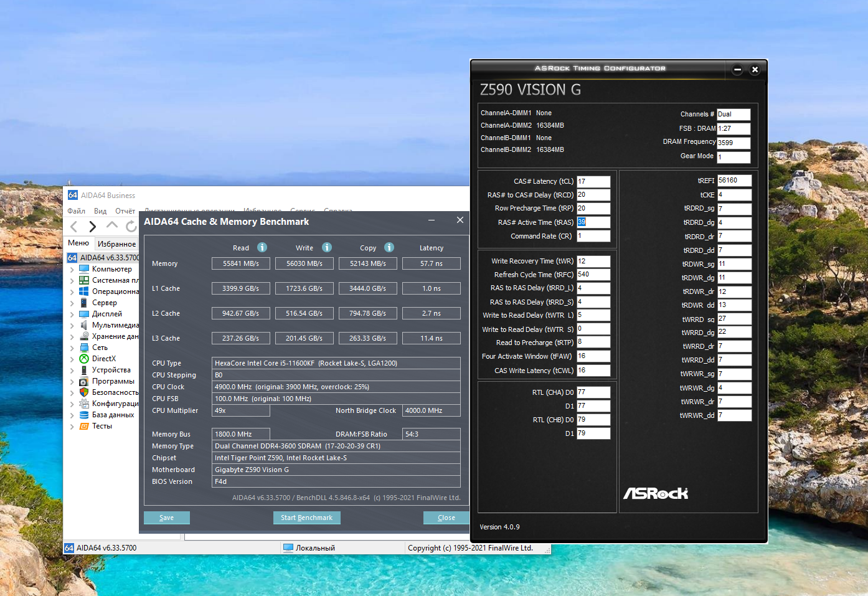Click the Локальный status bar entry
The height and width of the screenshot is (596, 868).
pyautogui.click(x=315, y=548)
